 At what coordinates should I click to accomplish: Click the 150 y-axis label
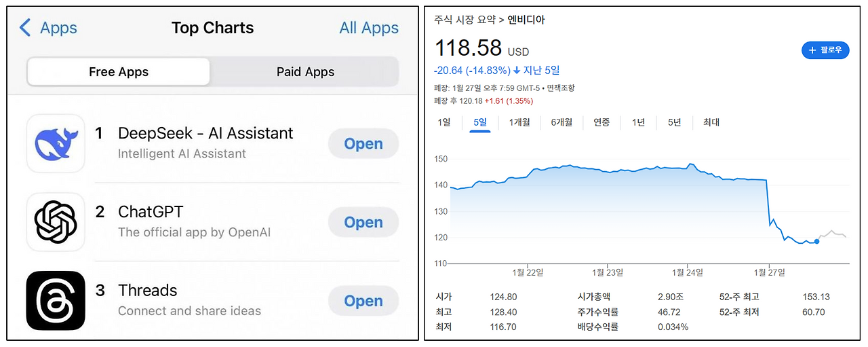click(441, 159)
